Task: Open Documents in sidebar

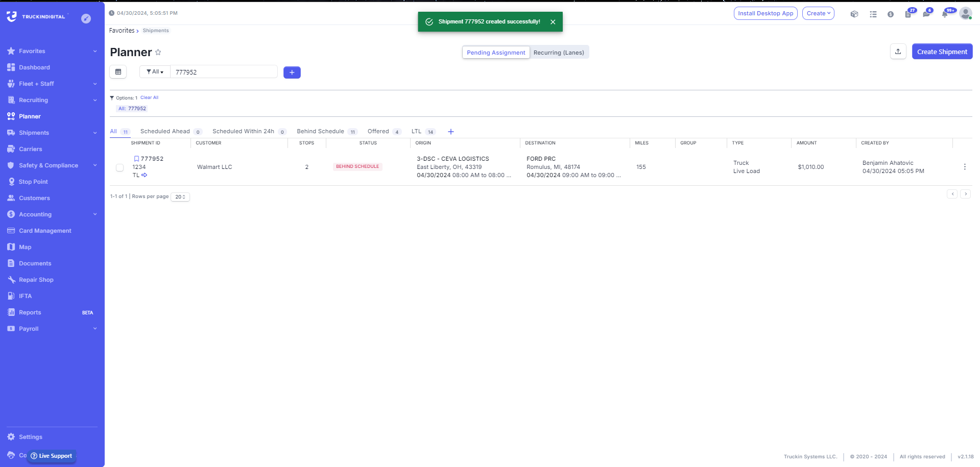Action: pos(35,263)
